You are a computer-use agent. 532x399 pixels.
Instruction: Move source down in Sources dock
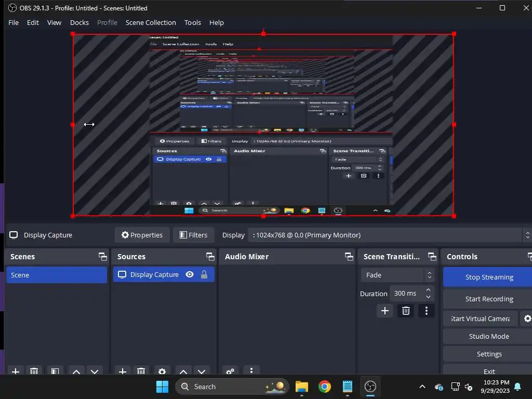[x=202, y=371]
